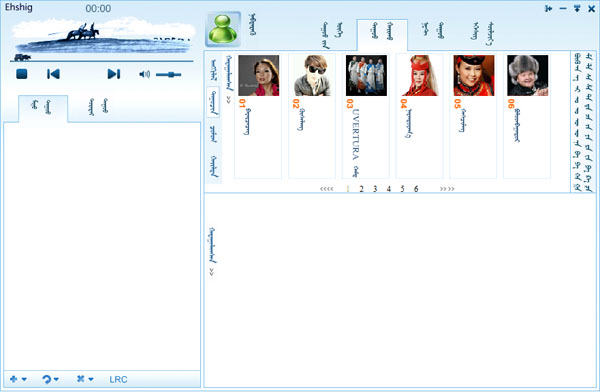Open the green user avatar icon
This screenshot has height=392, width=600.
pos(223,29)
